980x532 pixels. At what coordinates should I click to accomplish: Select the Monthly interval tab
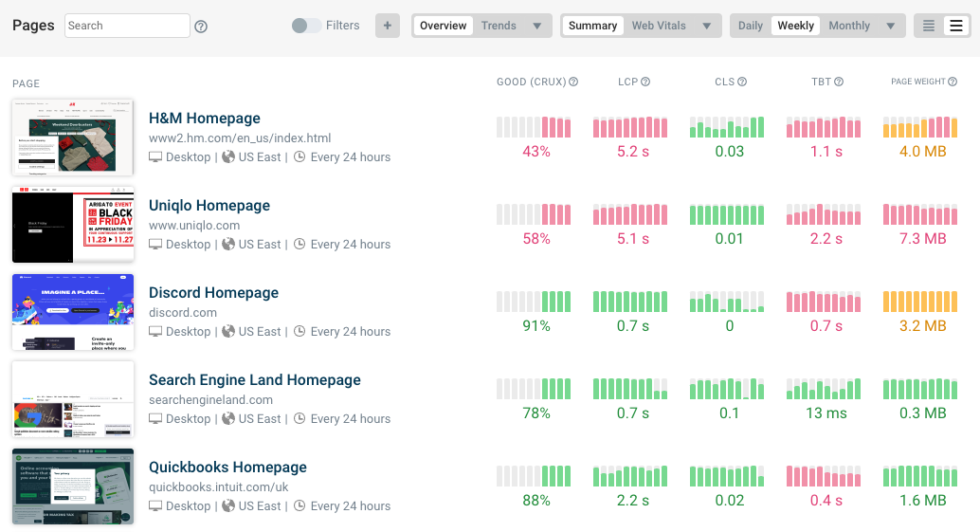pos(849,26)
